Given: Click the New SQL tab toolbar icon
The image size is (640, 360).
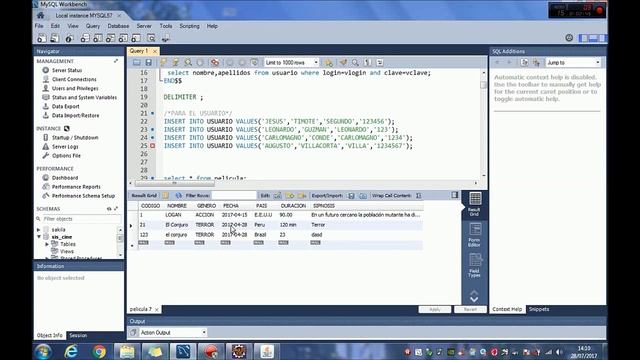Looking at the screenshot, I should tap(42, 38).
